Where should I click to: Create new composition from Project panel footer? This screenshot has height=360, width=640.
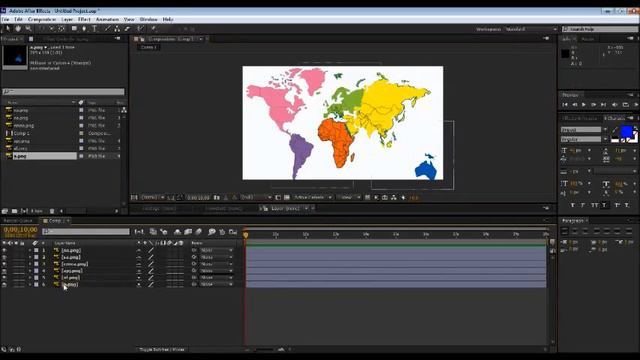click(24, 211)
